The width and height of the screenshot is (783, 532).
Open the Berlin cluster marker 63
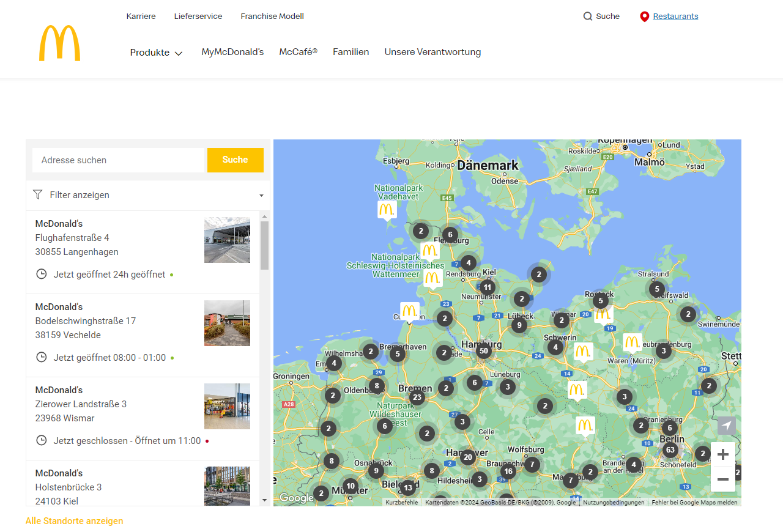(x=670, y=451)
